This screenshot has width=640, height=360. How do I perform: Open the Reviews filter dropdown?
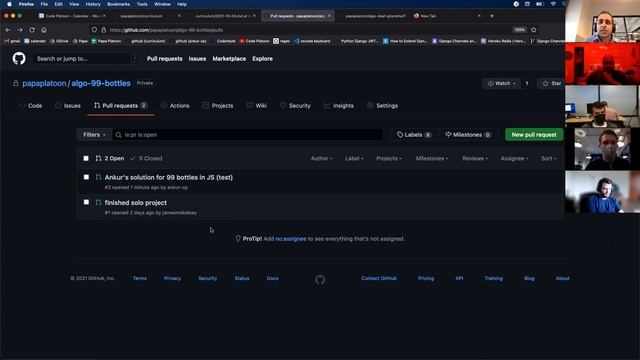(x=475, y=158)
